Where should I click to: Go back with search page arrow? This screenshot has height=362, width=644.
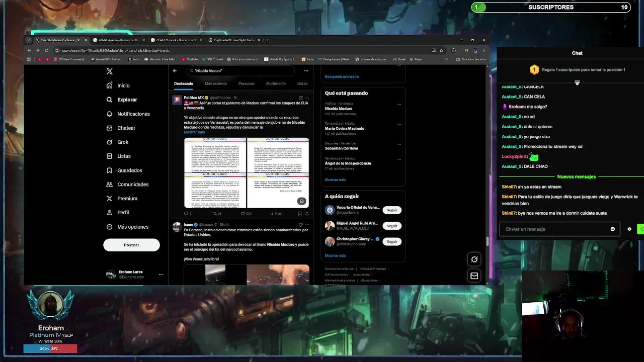coord(175,71)
